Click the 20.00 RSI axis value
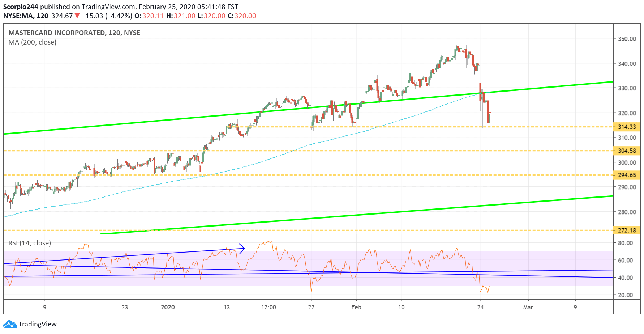The image size is (644, 334). coord(626,295)
